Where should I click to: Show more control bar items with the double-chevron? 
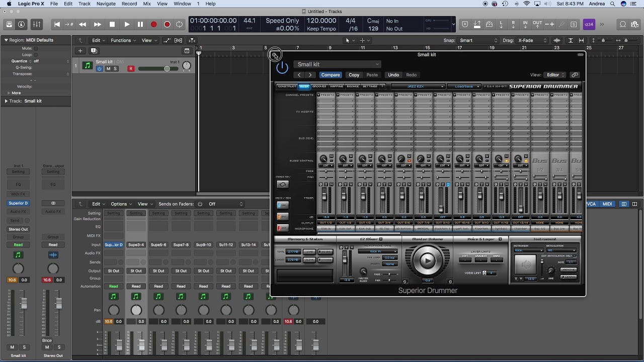coord(602,24)
